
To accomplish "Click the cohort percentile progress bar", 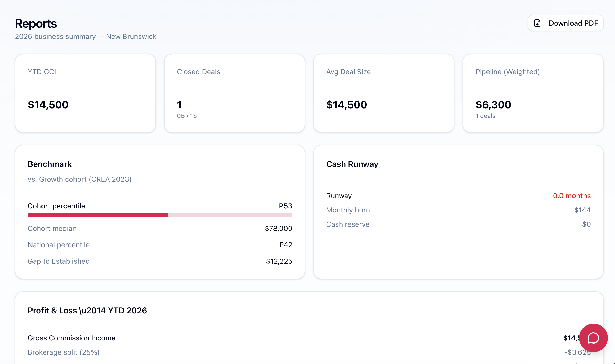I will coord(160,215).
